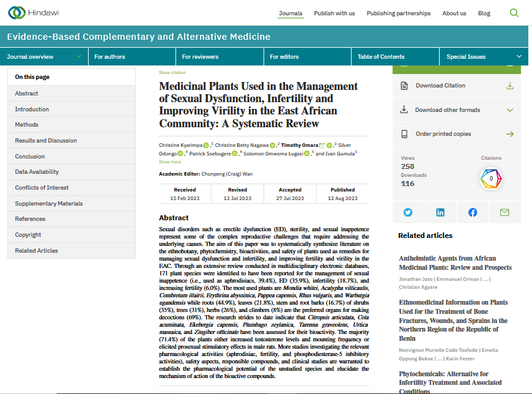Open the Journals menu
This screenshot has height=394, width=532.
coord(290,13)
